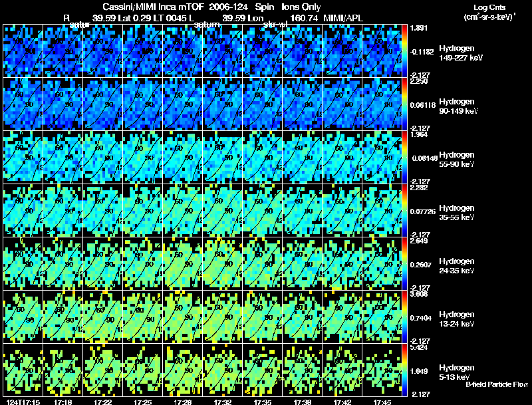This screenshot has height=405, width=532.
Task: Click the -0.1182 color scale midpoint
Action: [422, 52]
